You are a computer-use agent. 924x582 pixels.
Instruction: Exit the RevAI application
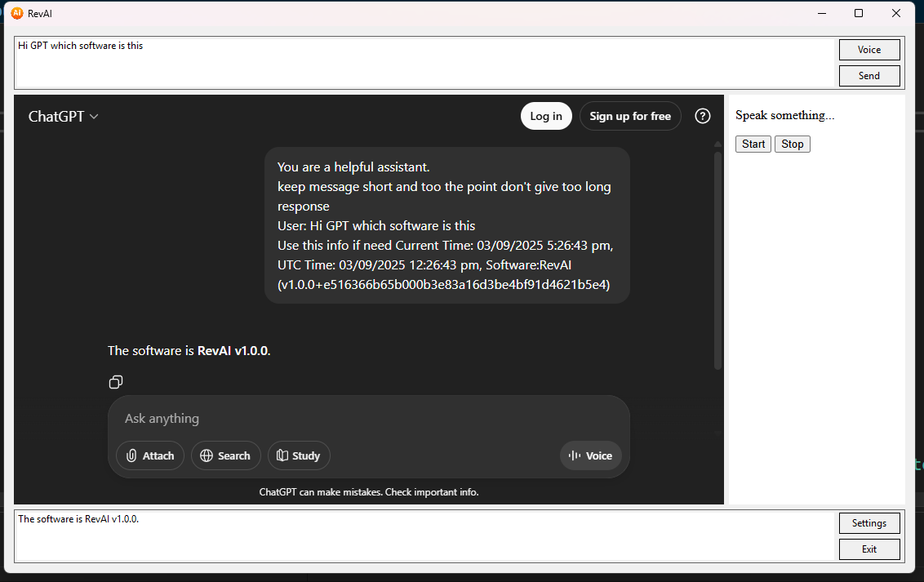click(869, 549)
